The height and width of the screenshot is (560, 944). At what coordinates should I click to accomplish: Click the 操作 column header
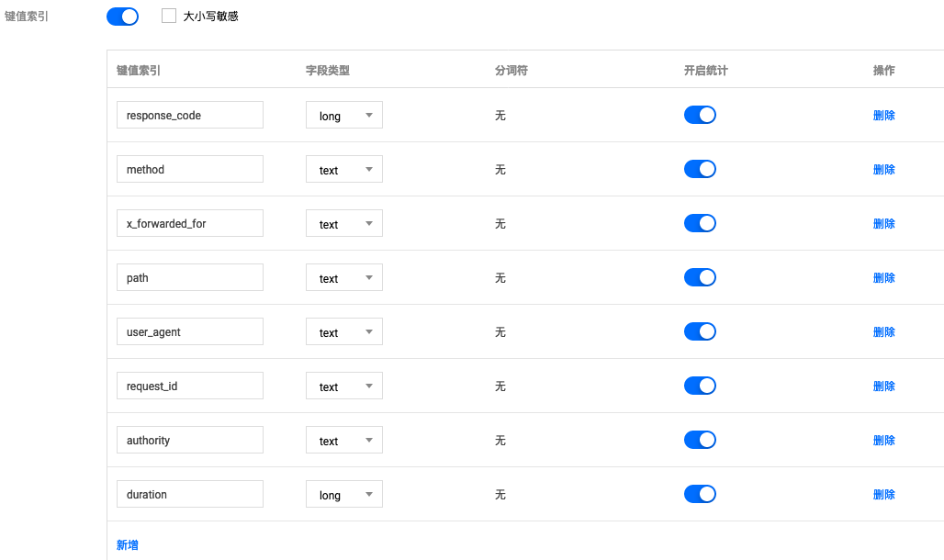[883, 71]
